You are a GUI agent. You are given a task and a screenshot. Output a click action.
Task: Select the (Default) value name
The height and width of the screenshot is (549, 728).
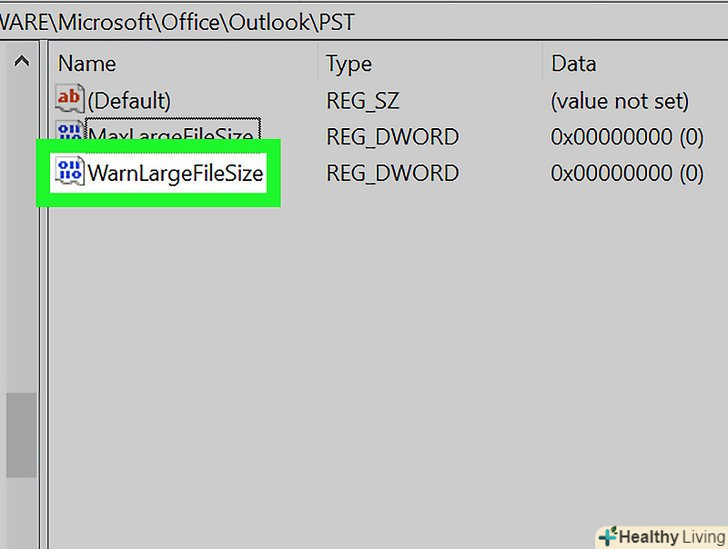coord(129,100)
